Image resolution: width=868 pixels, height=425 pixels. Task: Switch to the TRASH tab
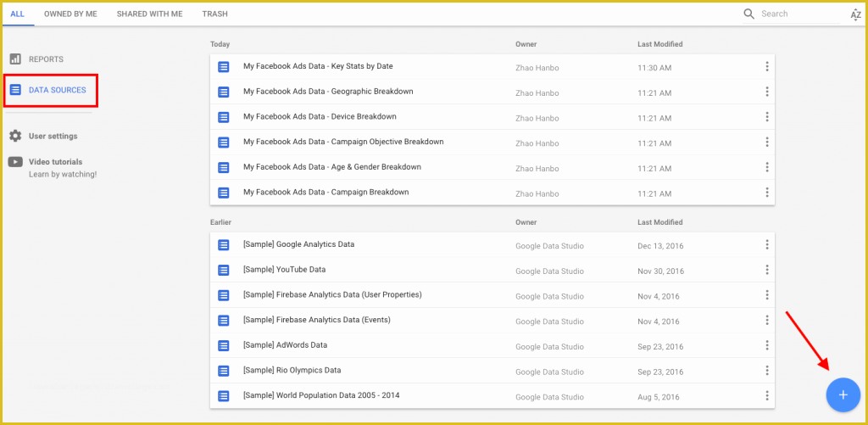214,14
